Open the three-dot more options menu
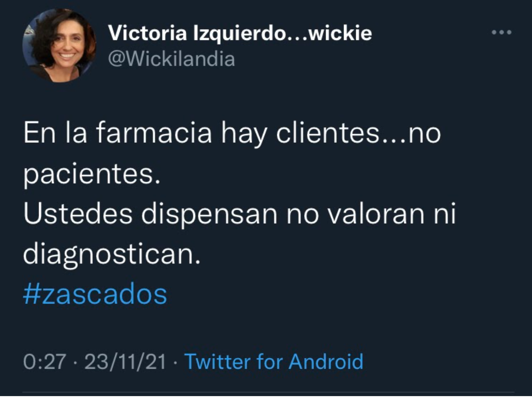This screenshot has width=532, height=397. click(x=501, y=32)
